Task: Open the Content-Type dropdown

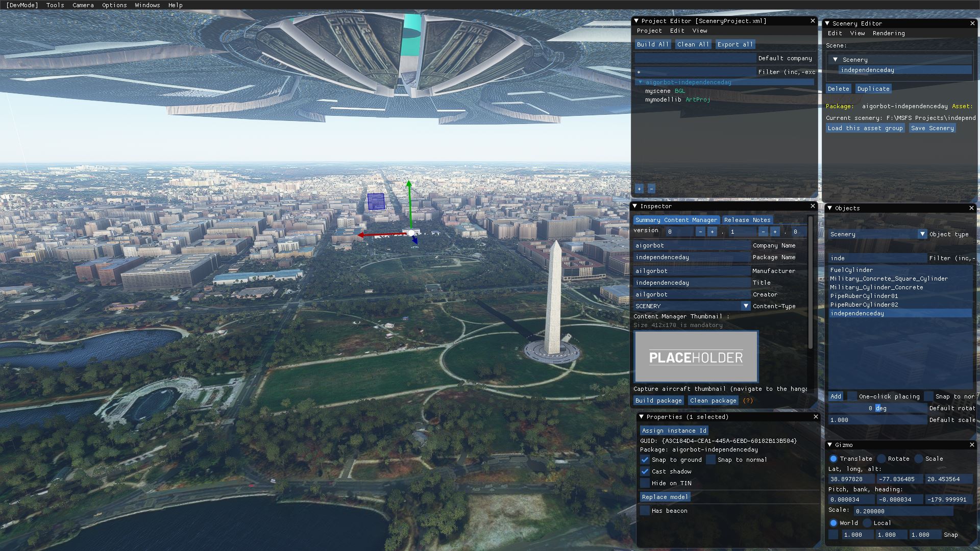Action: point(746,306)
